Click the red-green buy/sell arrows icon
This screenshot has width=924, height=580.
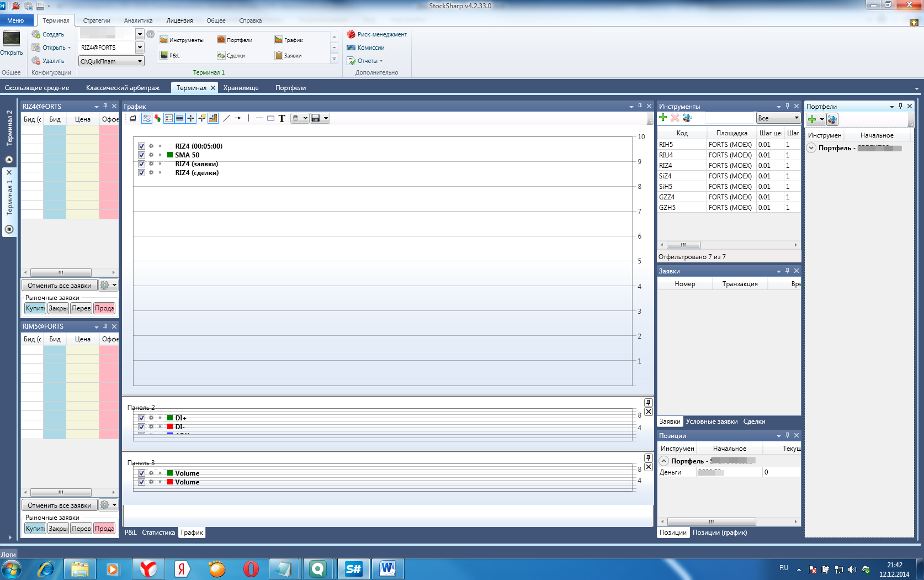click(158, 118)
